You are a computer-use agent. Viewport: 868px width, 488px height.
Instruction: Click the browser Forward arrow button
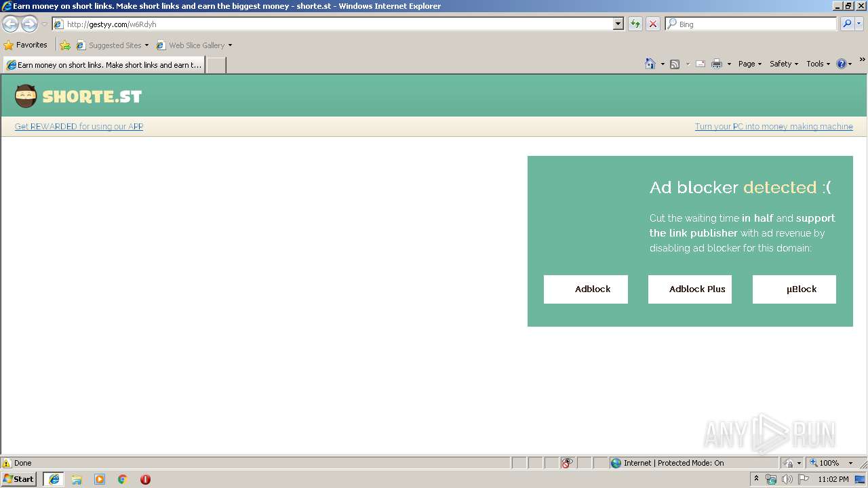click(29, 24)
